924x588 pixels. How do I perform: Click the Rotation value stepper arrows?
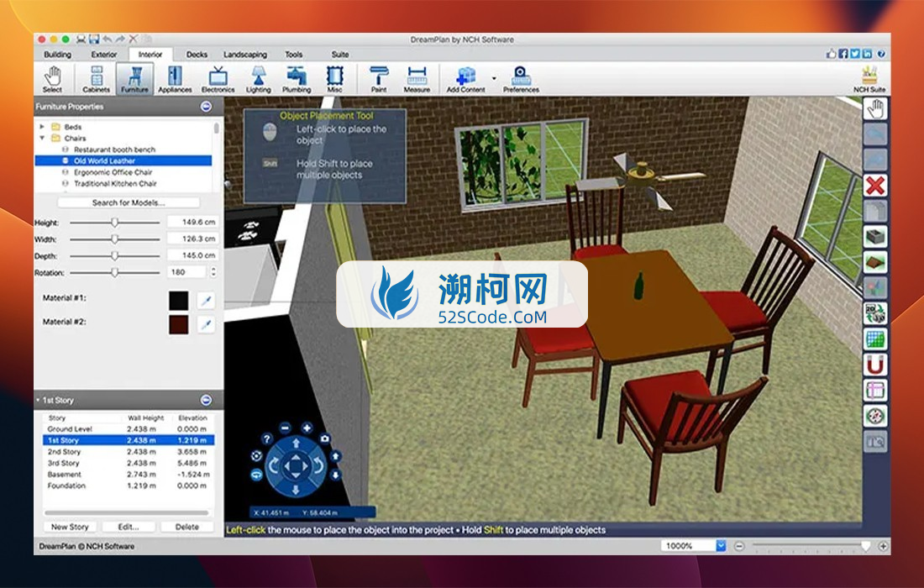[213, 272]
